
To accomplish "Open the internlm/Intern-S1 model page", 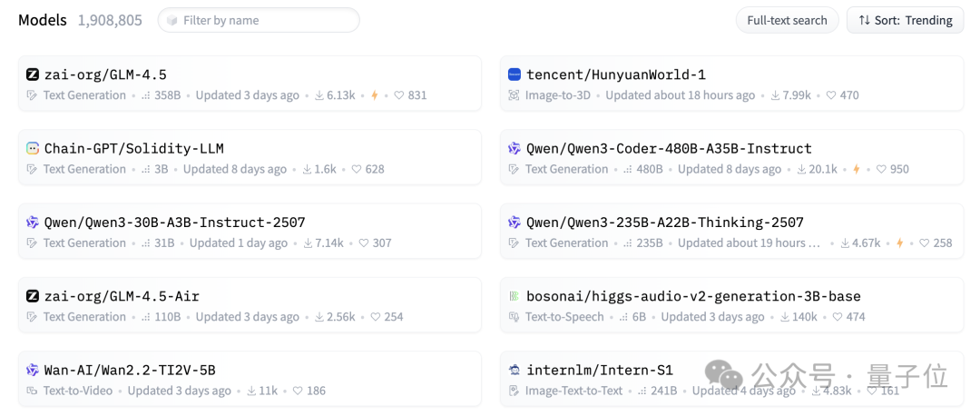I will pos(600,371).
